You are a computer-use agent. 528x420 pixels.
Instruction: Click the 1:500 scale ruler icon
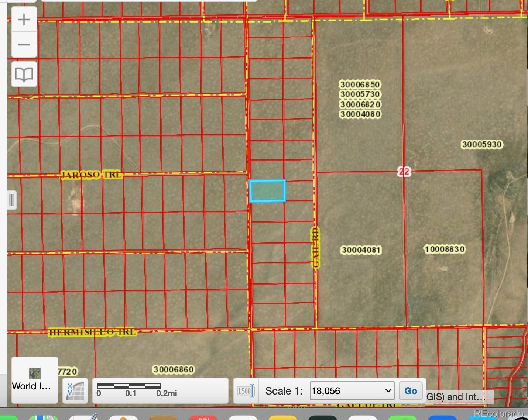(245, 391)
